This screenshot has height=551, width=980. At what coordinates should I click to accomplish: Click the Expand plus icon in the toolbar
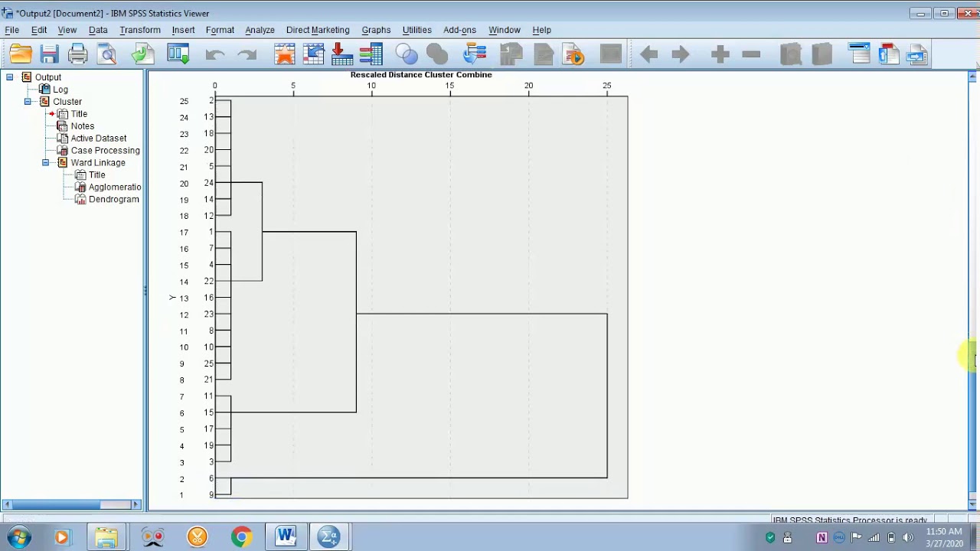[x=720, y=54]
